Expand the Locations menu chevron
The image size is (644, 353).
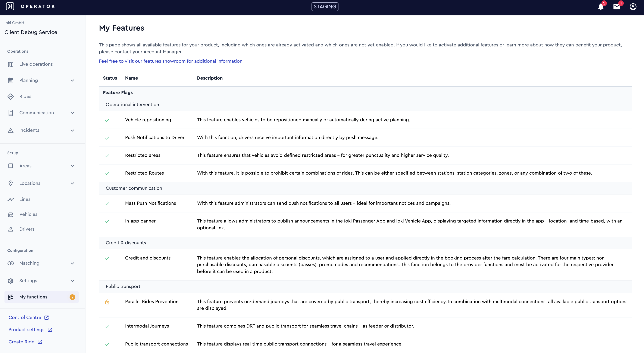[72, 183]
